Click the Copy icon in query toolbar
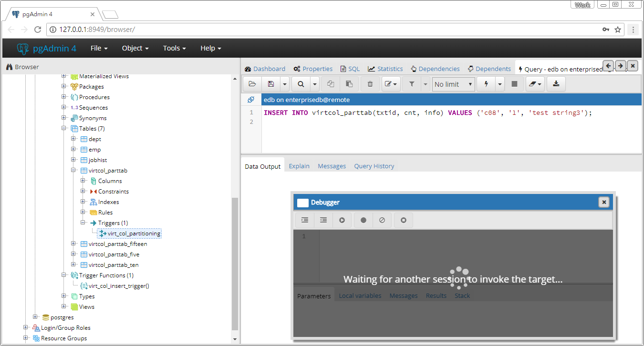Image resolution: width=644 pixels, height=346 pixels. [331, 84]
